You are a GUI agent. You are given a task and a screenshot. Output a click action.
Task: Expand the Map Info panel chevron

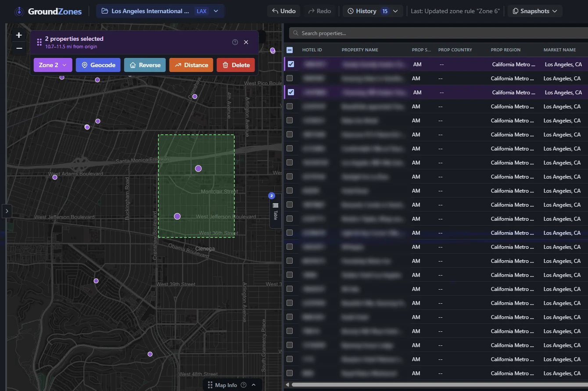(254, 385)
